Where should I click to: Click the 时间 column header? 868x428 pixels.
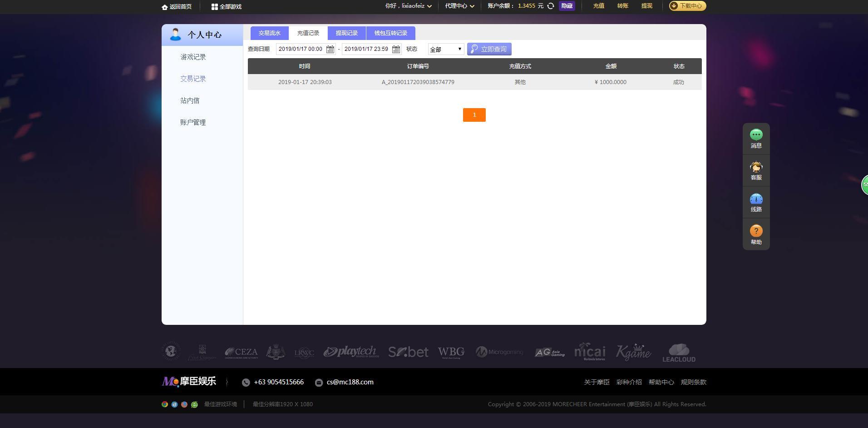[x=305, y=66]
